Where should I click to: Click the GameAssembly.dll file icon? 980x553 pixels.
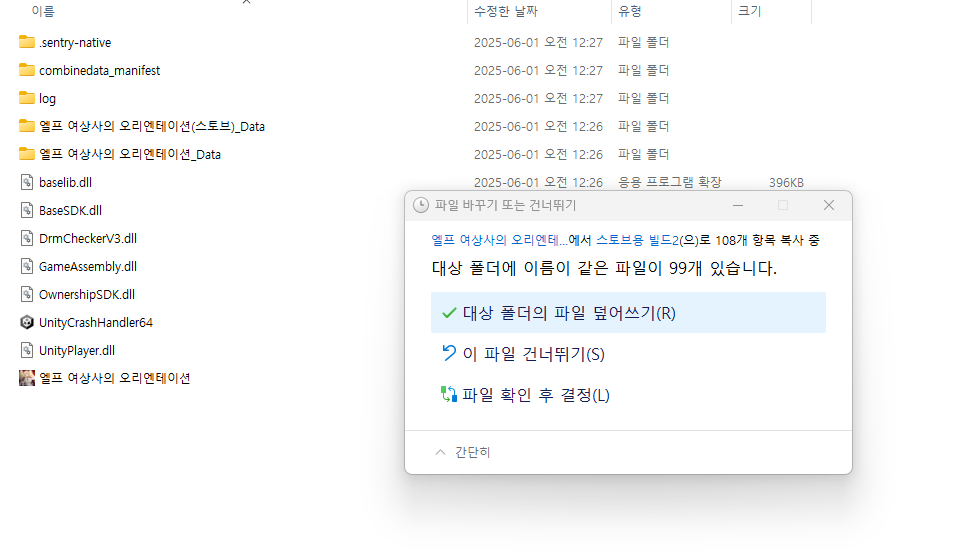26,266
